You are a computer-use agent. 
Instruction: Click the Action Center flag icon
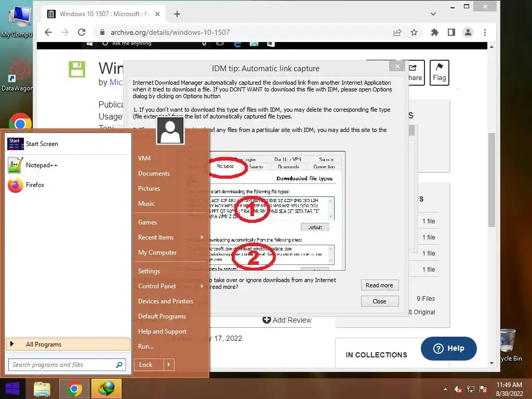pyautogui.click(x=483, y=389)
